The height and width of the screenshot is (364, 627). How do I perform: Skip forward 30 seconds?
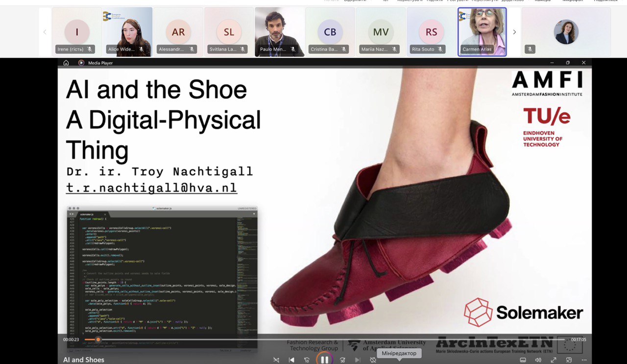pyautogui.click(x=342, y=360)
